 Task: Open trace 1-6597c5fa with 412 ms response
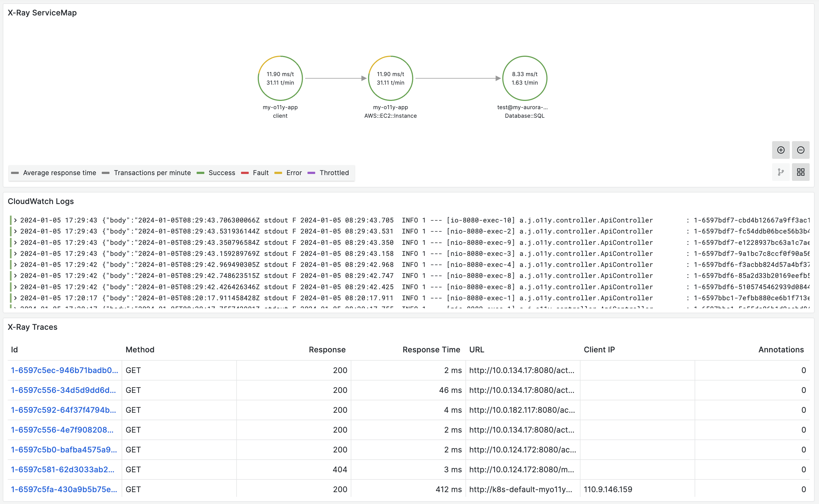(64, 489)
